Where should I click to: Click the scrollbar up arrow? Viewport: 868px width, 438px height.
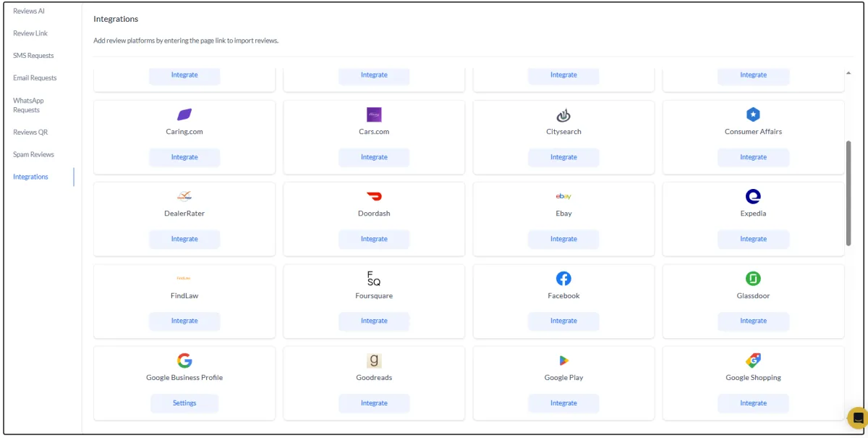coord(848,73)
